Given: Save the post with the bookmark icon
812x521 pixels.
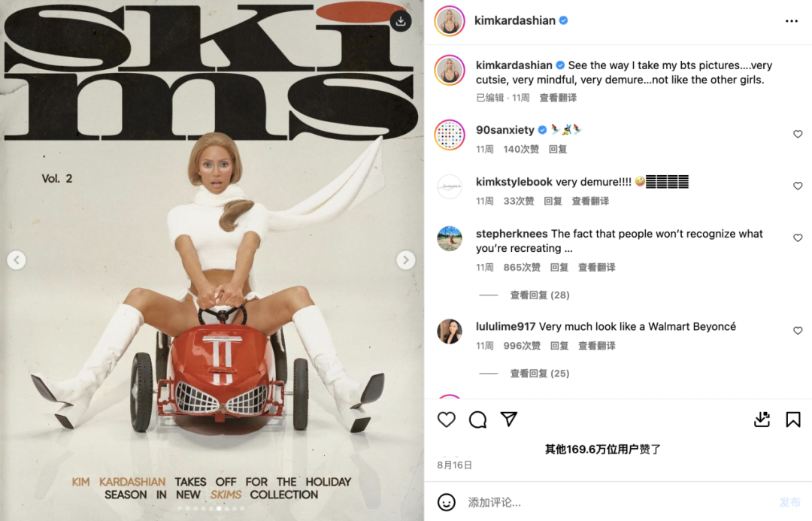Looking at the screenshot, I should click(793, 419).
